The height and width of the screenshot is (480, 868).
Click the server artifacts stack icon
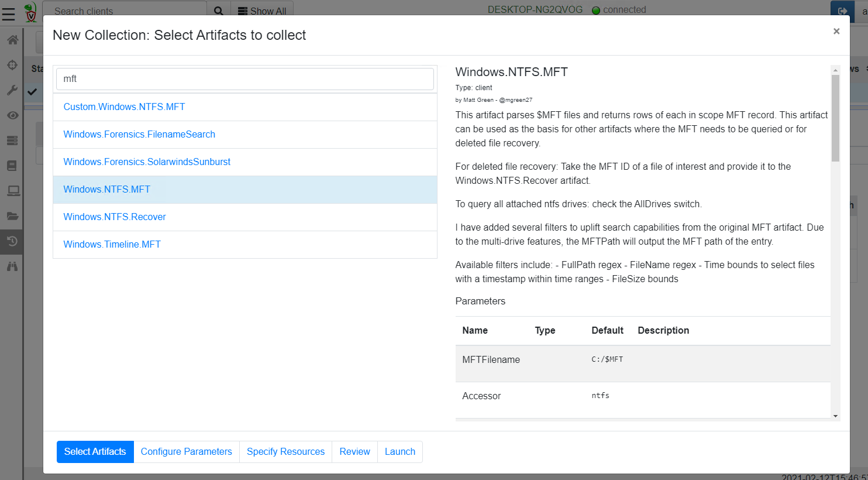[x=12, y=140]
